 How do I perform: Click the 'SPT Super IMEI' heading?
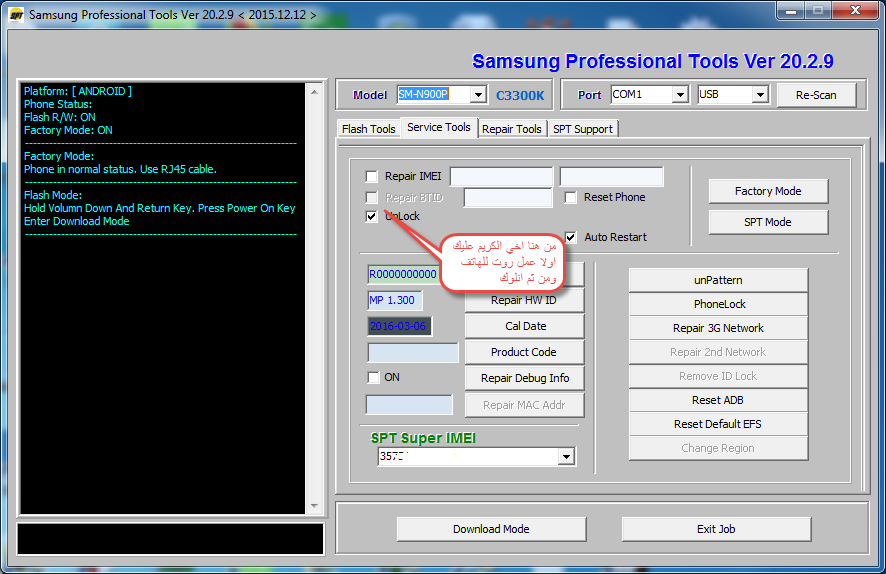(x=423, y=438)
